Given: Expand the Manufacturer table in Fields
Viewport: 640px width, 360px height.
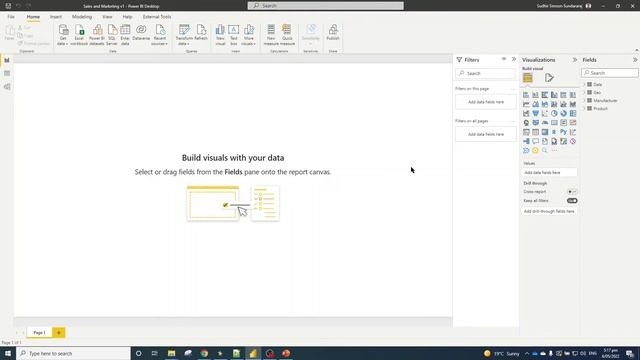Looking at the screenshot, I should pyautogui.click(x=584, y=100).
